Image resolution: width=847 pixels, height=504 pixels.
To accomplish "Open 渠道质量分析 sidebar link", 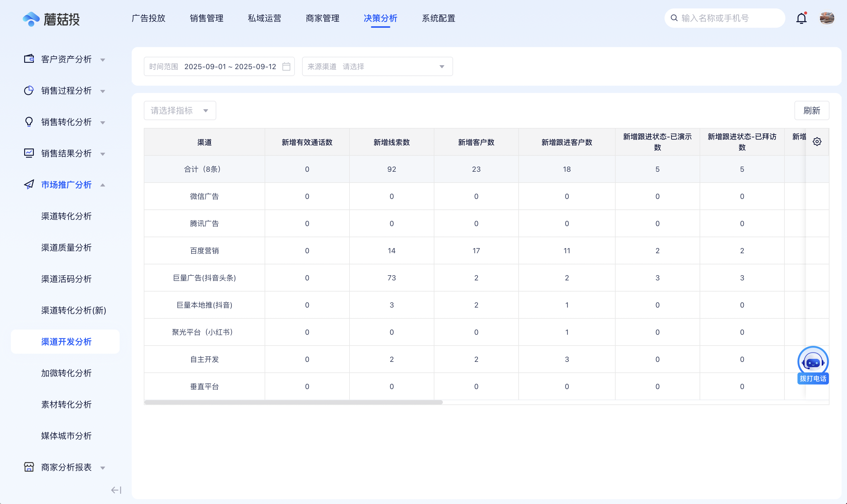I will pos(66,247).
